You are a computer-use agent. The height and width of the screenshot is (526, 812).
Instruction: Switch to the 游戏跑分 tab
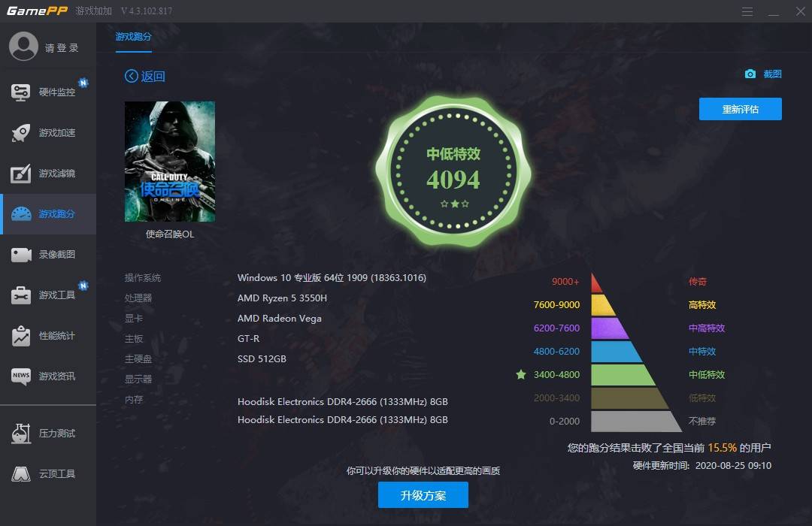(x=134, y=37)
